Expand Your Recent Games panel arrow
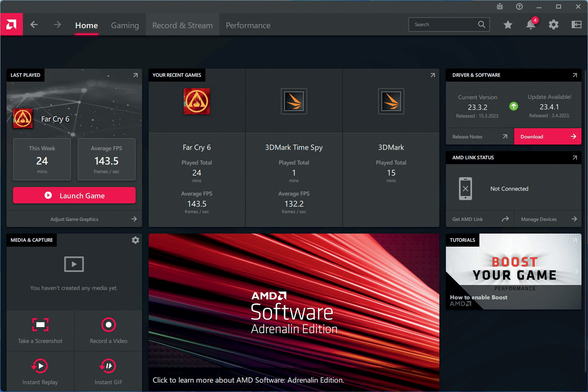Screen dimensions: 588x392 [433, 75]
